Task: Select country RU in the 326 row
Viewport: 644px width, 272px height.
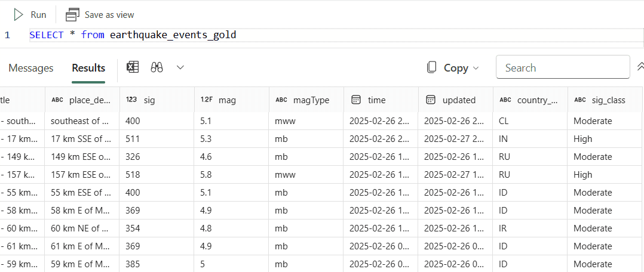Action: [x=530, y=157]
